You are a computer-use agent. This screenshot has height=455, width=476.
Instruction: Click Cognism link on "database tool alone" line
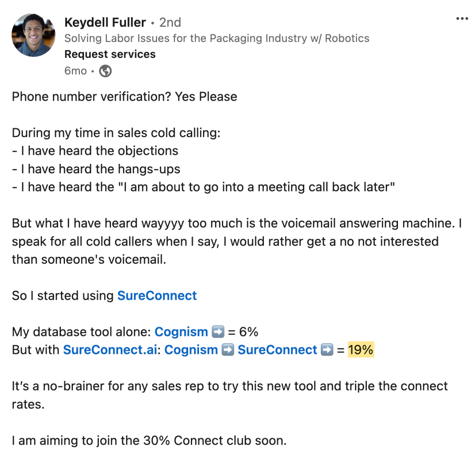pyautogui.click(x=181, y=332)
